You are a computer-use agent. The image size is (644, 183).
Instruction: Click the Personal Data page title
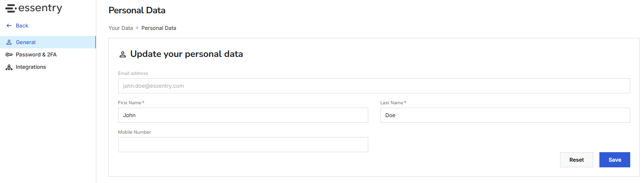click(x=137, y=10)
